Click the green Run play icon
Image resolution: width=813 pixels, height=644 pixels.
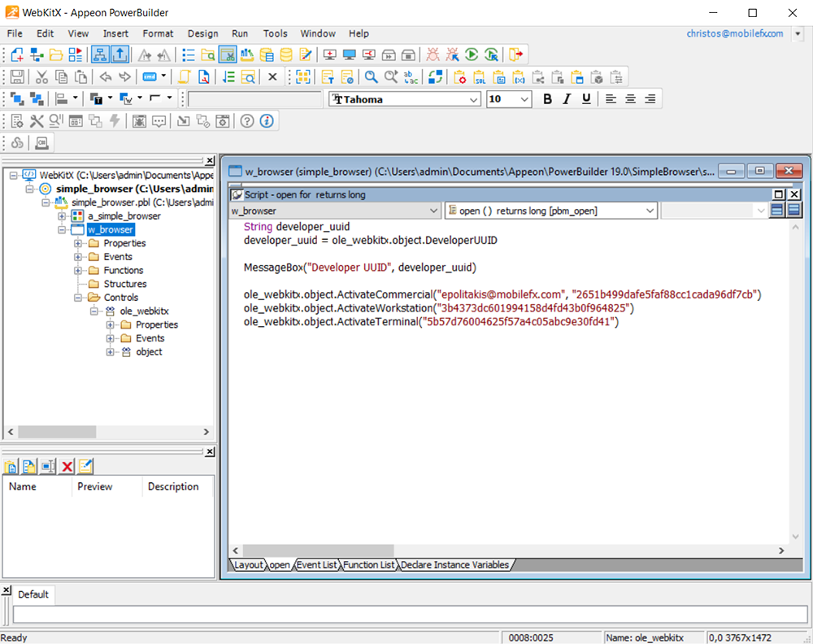[x=472, y=54]
